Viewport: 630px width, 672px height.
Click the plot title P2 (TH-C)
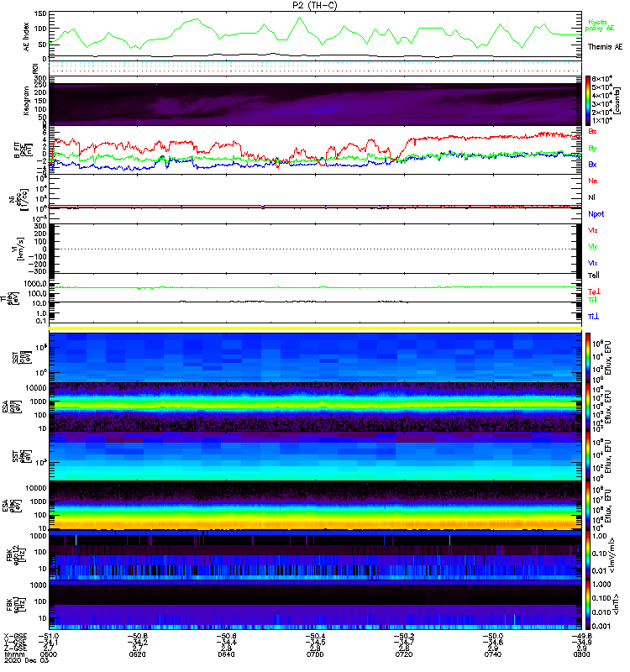pos(314,5)
